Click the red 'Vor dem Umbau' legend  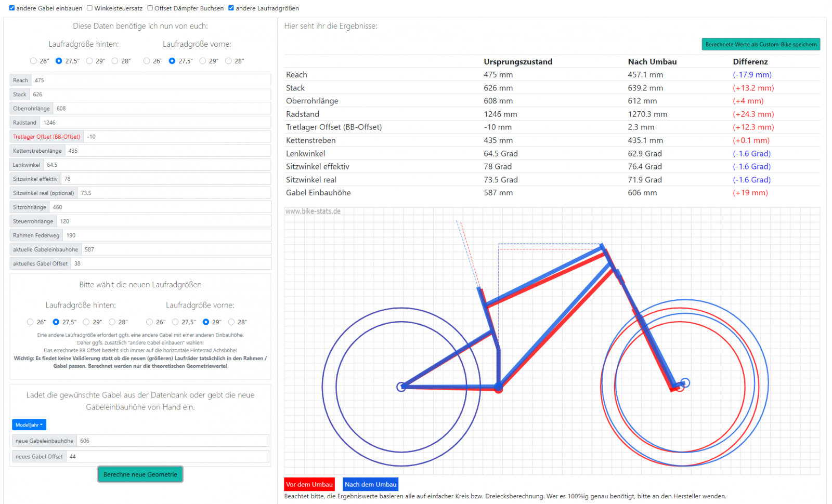pyautogui.click(x=309, y=485)
